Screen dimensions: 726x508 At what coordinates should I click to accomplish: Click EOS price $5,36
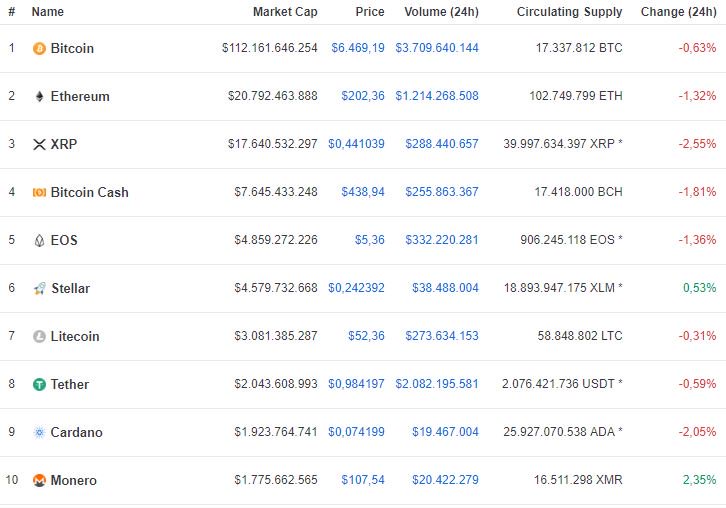(369, 240)
